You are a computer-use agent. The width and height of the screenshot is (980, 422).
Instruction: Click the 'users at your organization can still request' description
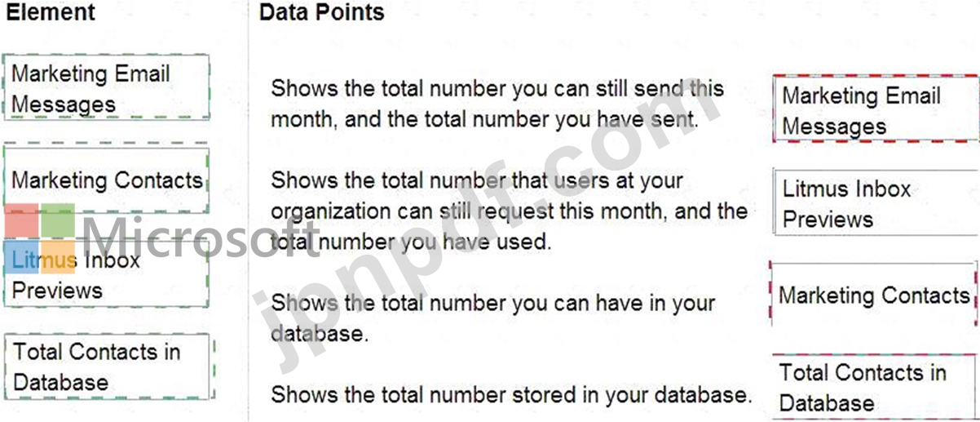509,211
